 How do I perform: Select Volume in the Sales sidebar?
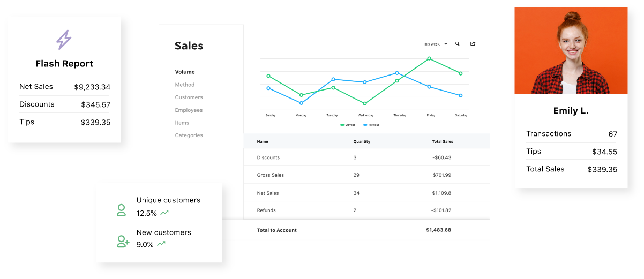pos(185,72)
